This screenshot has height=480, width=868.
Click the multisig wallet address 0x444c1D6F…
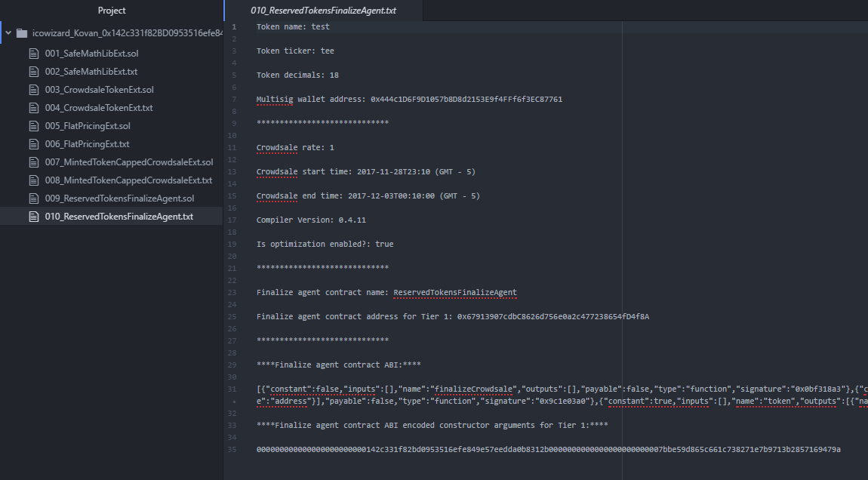coord(466,100)
